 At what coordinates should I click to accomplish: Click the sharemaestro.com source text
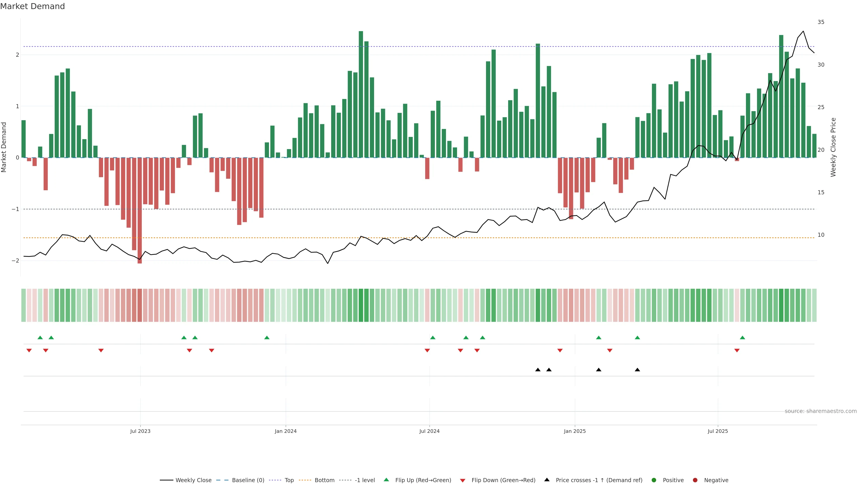click(x=821, y=411)
